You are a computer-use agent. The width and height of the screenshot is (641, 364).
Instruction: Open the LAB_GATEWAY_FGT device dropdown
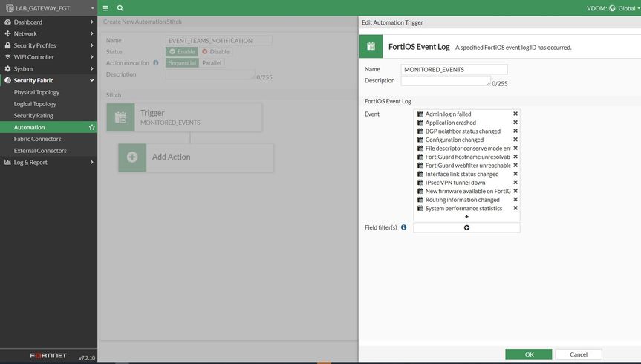click(x=48, y=8)
